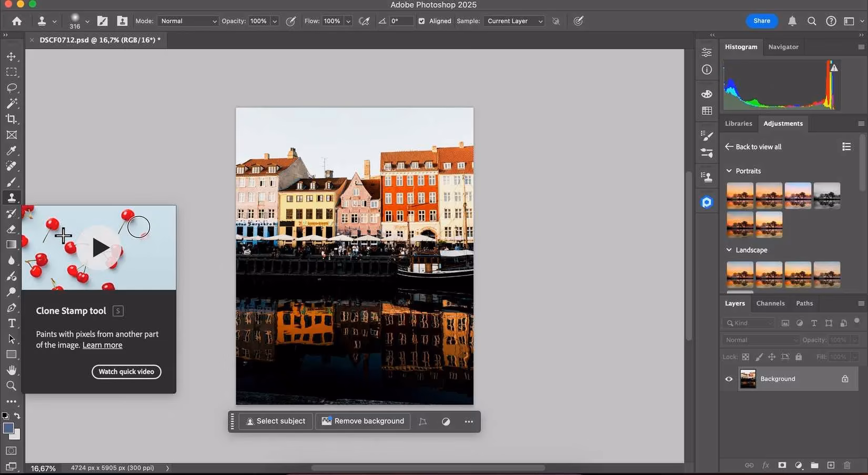Select the Healing Brush tool
This screenshot has width=868, height=475.
pos(12,166)
